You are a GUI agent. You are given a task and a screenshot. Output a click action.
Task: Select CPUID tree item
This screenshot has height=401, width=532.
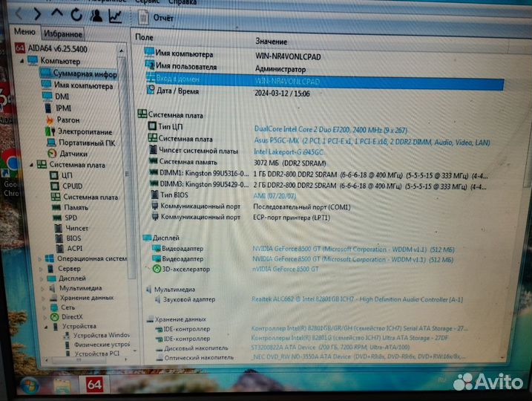point(72,186)
